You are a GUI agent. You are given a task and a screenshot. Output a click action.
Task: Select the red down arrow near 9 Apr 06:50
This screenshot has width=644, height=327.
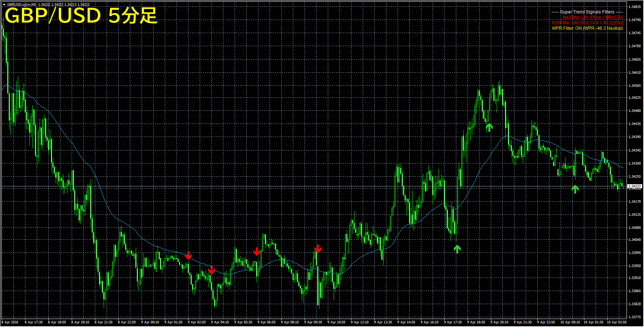click(x=257, y=251)
